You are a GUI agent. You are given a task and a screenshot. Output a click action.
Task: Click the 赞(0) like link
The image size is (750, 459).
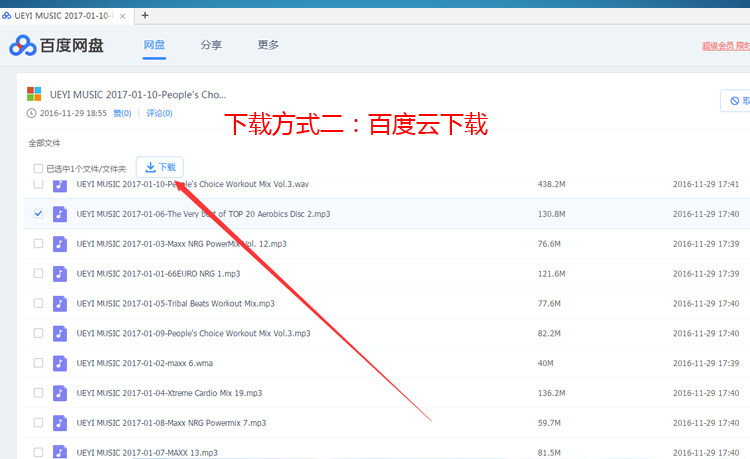[122, 113]
